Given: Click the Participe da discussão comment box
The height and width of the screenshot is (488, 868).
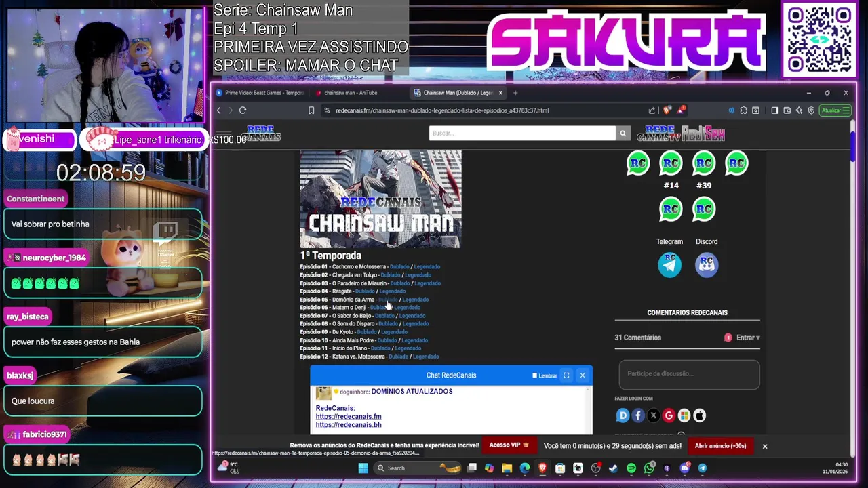Looking at the screenshot, I should [x=689, y=374].
